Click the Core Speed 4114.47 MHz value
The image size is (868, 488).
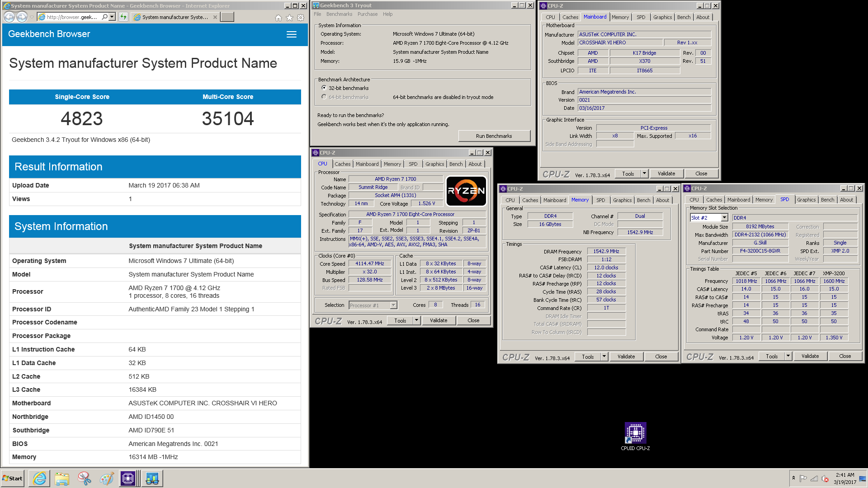point(369,264)
